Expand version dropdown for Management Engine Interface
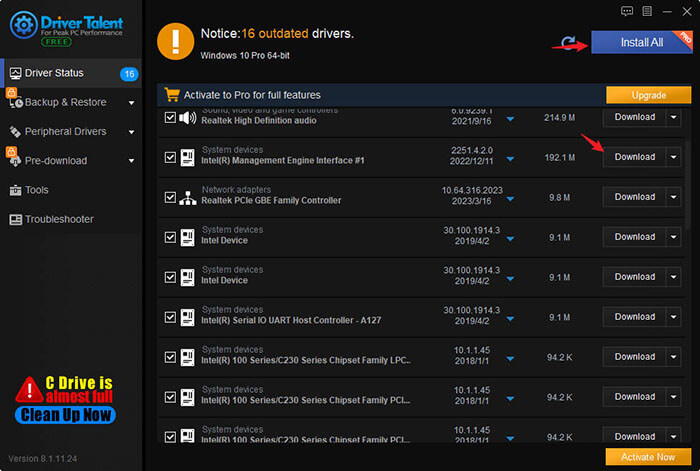Image resolution: width=700 pixels, height=471 pixels. click(510, 159)
